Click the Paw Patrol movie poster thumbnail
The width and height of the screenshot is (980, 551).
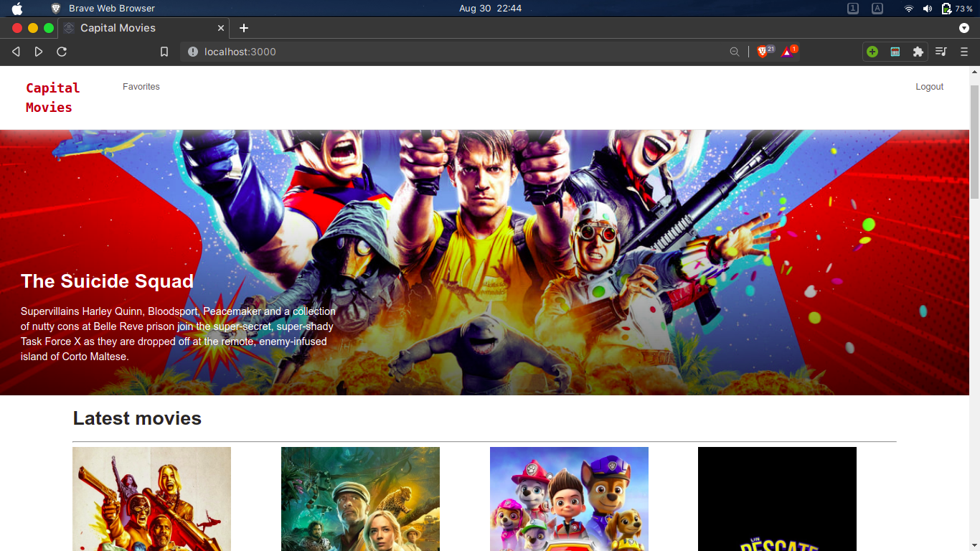click(x=569, y=499)
